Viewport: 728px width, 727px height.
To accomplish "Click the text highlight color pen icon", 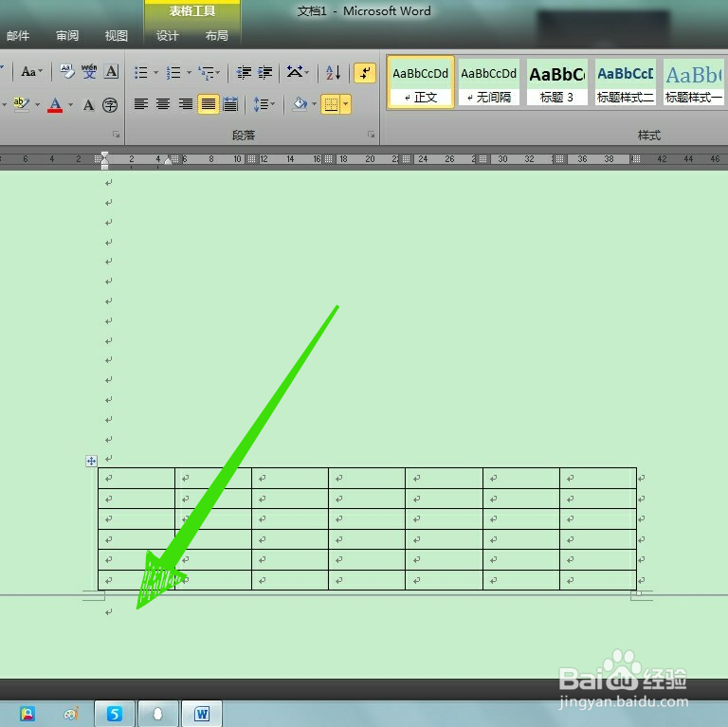I will 21,104.
